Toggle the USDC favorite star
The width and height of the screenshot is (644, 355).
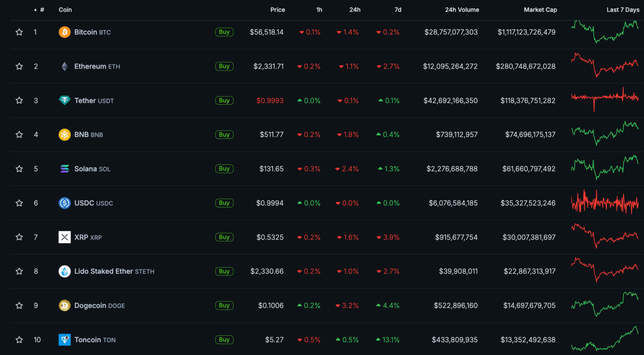tap(19, 203)
